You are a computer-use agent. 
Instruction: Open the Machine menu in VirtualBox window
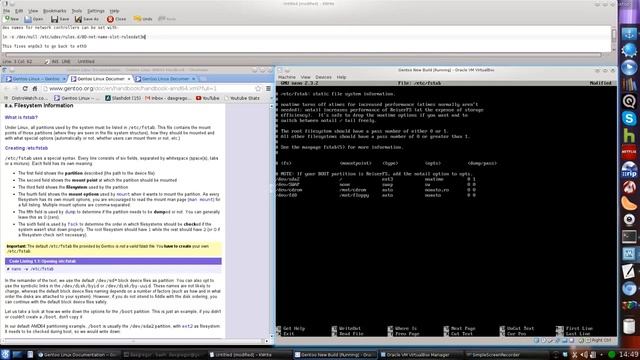click(x=287, y=77)
